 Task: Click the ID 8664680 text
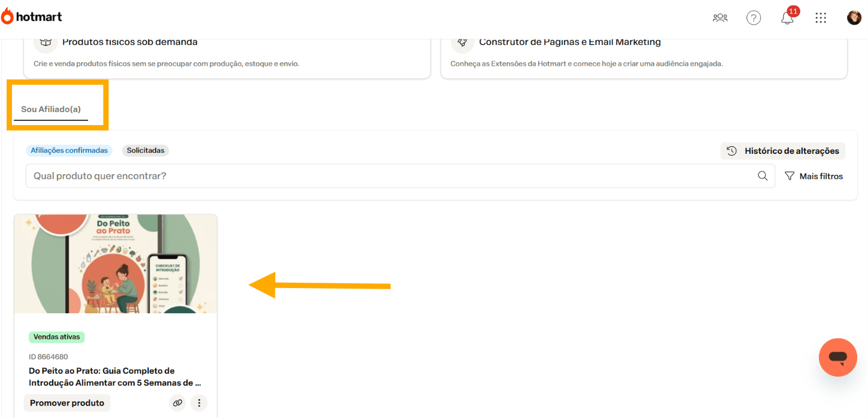pos(48,357)
